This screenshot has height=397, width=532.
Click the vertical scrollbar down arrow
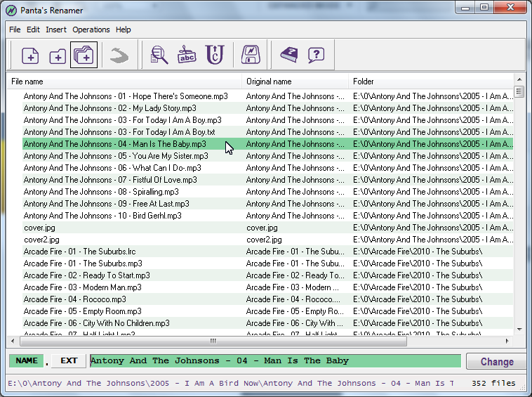click(x=519, y=329)
